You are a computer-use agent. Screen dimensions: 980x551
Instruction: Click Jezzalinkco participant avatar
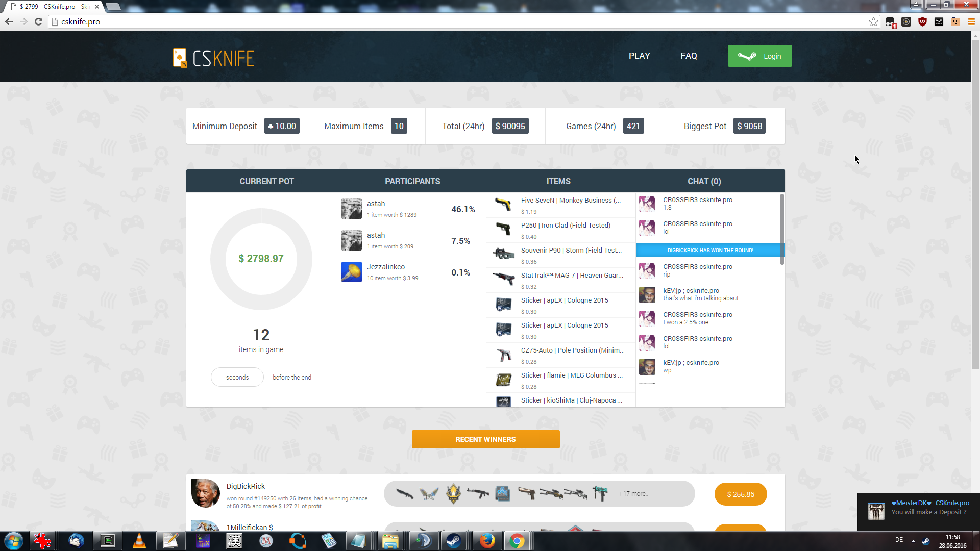[x=351, y=272]
